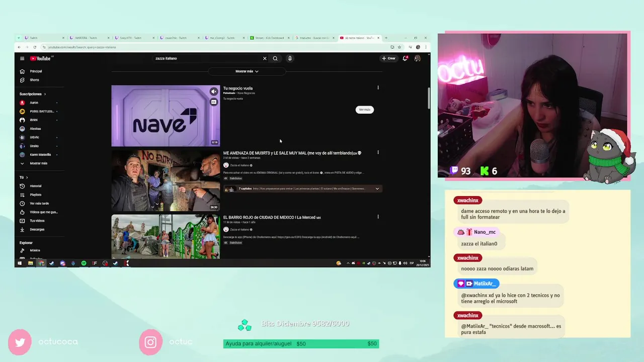Open the NO ENTRY video thumbnail
Image resolution: width=644 pixels, height=362 pixels.
point(166,180)
